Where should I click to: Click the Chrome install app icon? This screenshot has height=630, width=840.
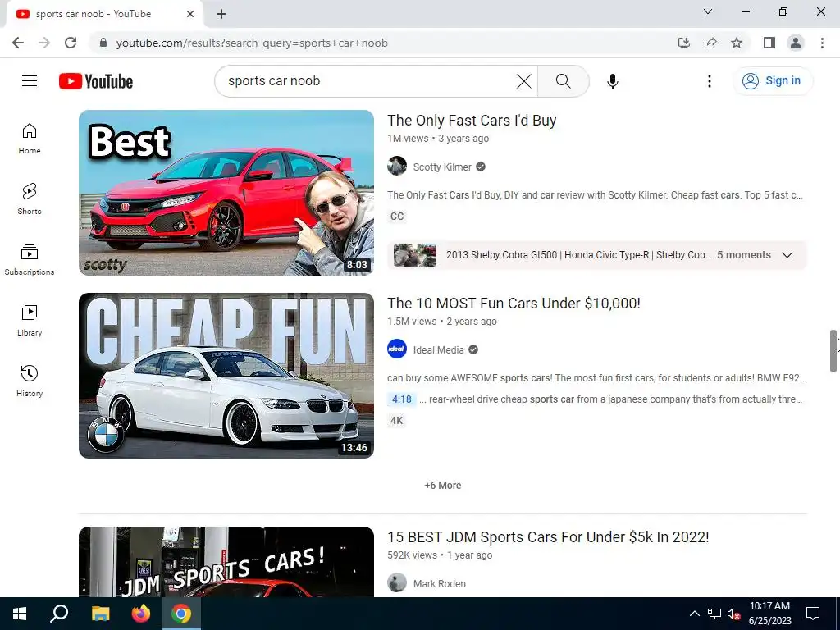pyautogui.click(x=684, y=43)
